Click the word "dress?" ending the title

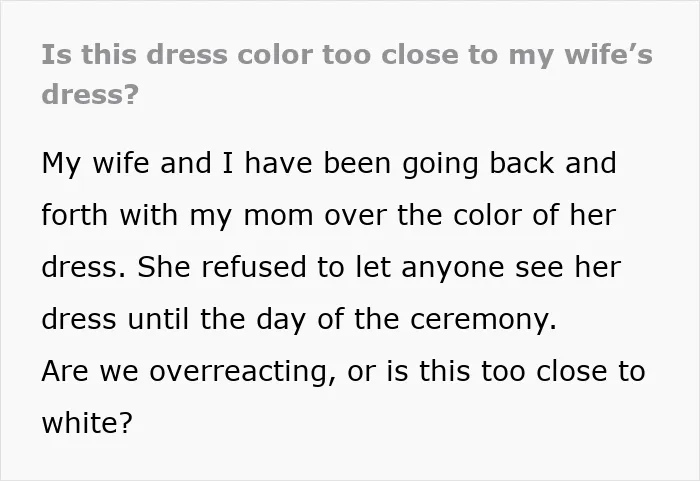click(90, 94)
